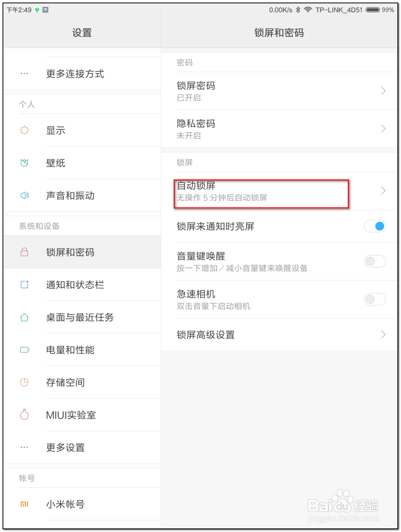Expand 隐私密码 using its right chevron

click(383, 129)
